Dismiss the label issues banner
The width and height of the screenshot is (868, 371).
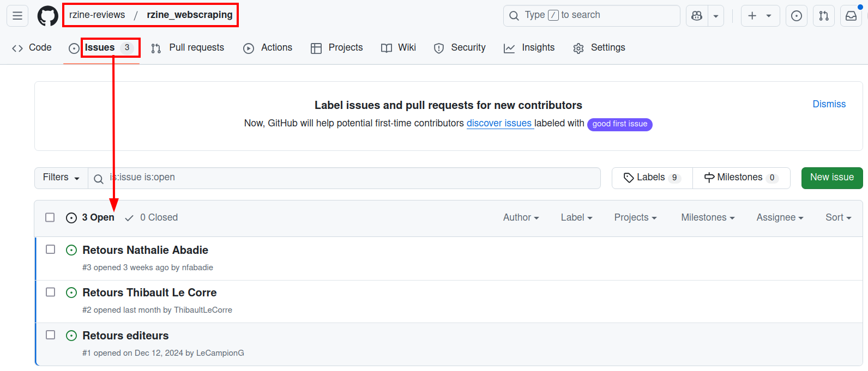[829, 104]
